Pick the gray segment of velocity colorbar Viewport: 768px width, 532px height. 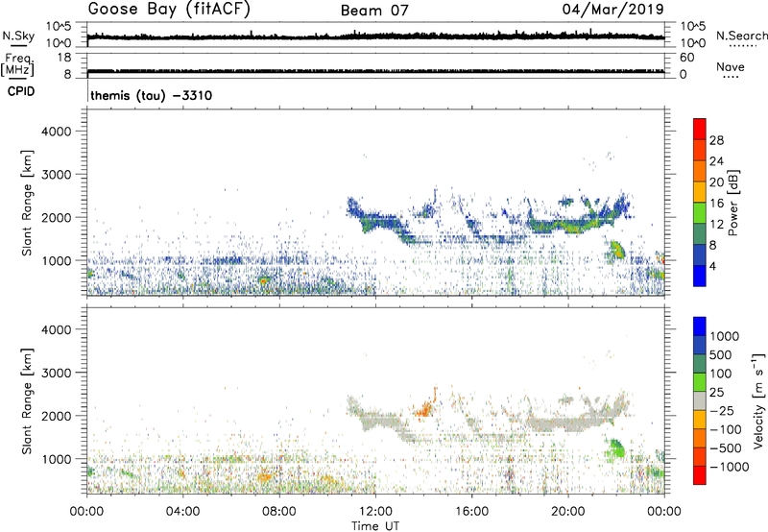coord(700,400)
